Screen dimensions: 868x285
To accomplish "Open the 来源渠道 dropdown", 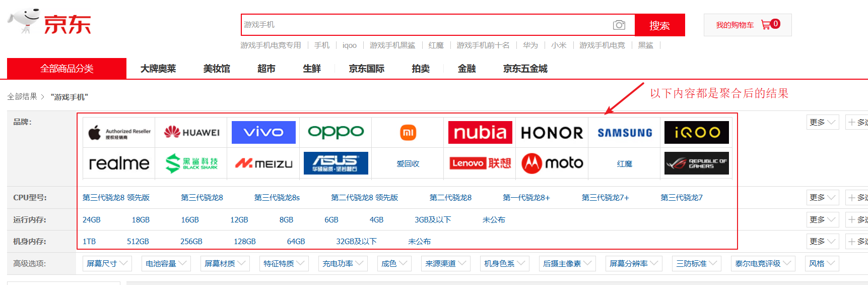I will click(446, 263).
